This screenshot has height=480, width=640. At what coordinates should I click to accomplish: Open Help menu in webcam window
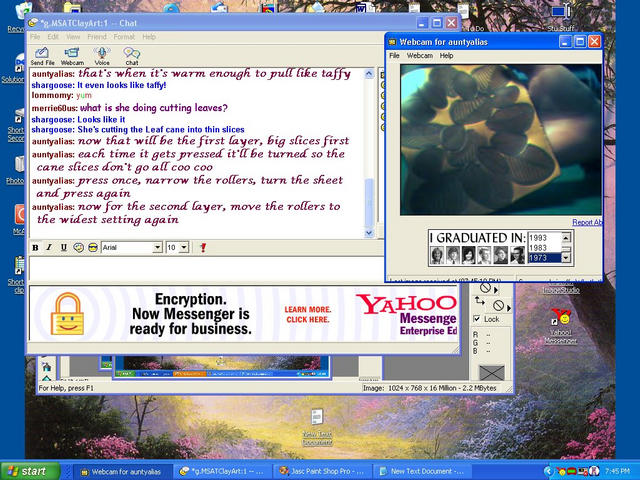pyautogui.click(x=446, y=56)
